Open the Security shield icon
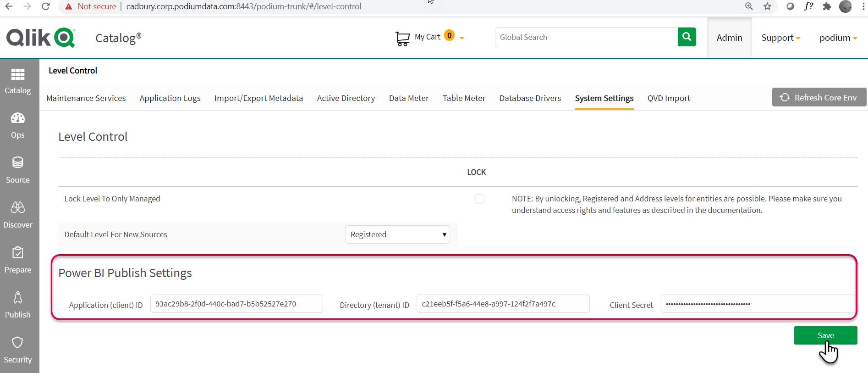 [18, 342]
